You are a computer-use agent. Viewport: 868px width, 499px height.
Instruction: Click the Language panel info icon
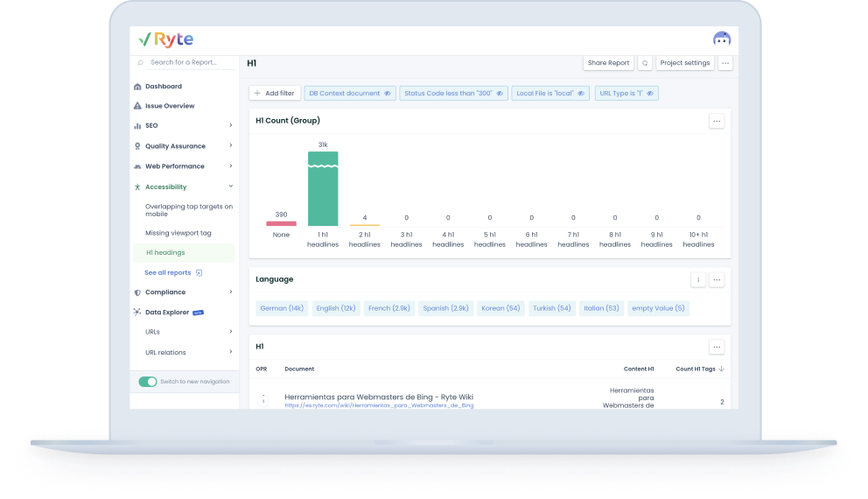(x=697, y=280)
